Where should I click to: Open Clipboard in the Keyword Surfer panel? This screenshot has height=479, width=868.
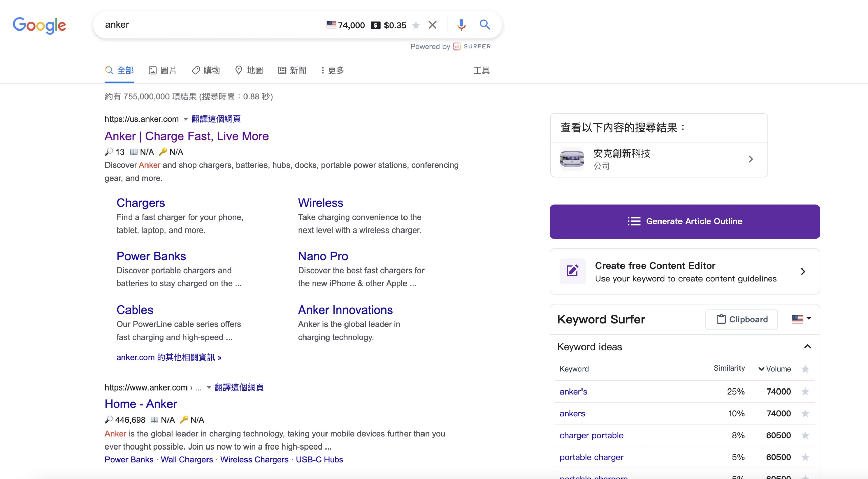(742, 319)
